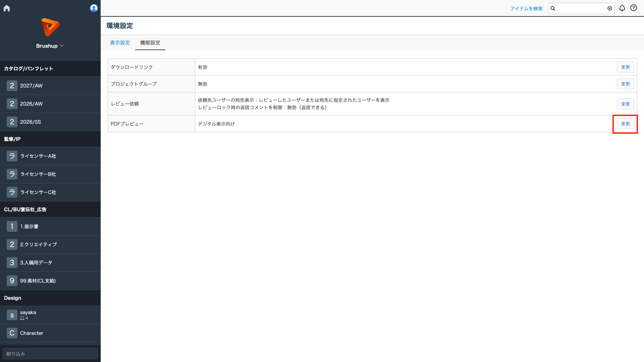644x362 pixels.
Task: Open the 2027/AW label in sidebar
Action: pos(32,85)
